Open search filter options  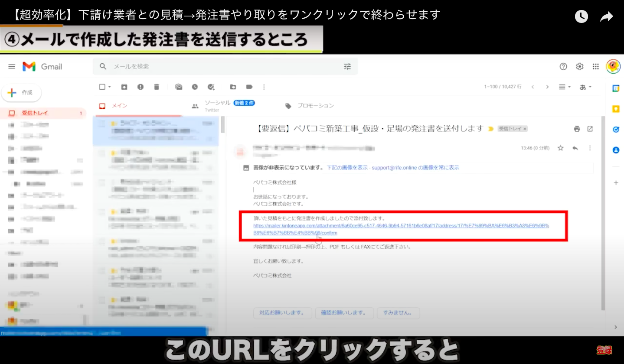(x=347, y=66)
